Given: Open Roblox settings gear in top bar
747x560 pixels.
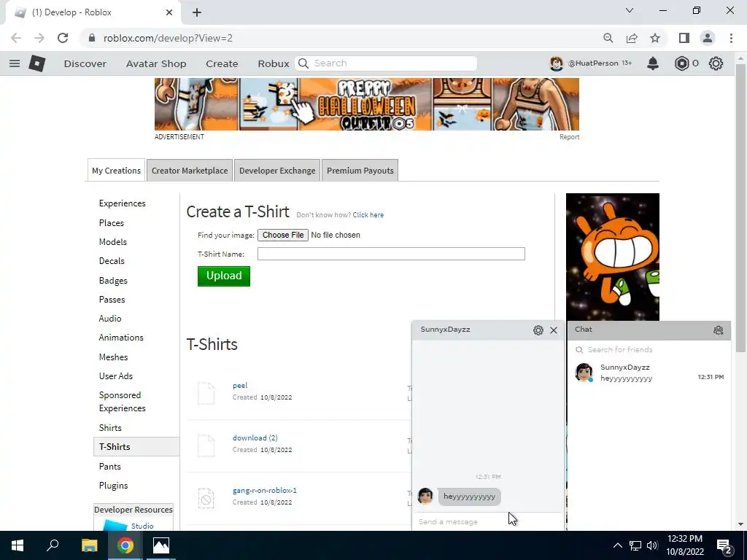Looking at the screenshot, I should [x=716, y=63].
